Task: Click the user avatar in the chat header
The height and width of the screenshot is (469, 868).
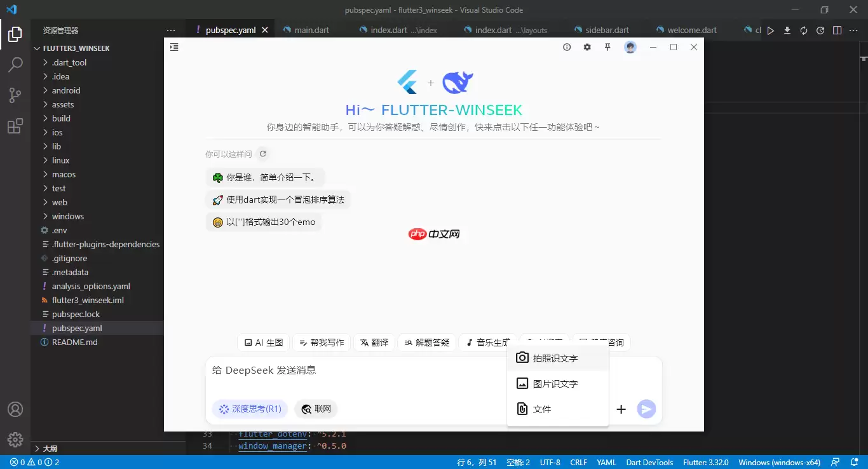Action: click(x=629, y=47)
